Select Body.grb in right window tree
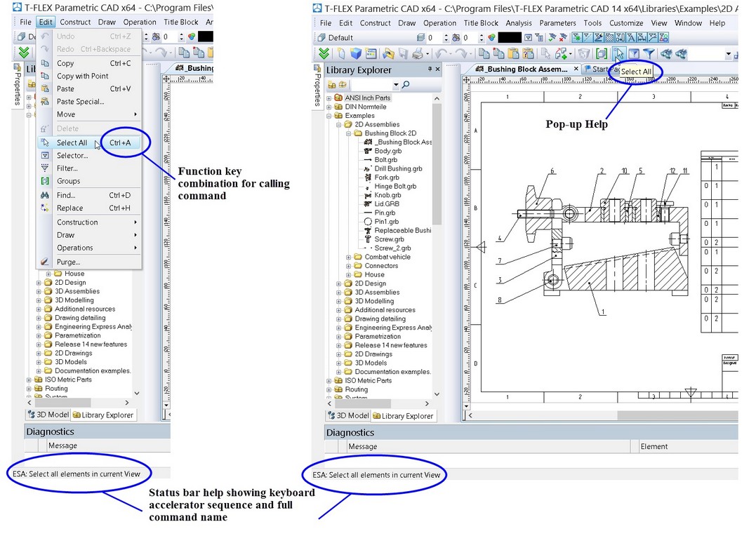756x536 pixels. tap(387, 151)
